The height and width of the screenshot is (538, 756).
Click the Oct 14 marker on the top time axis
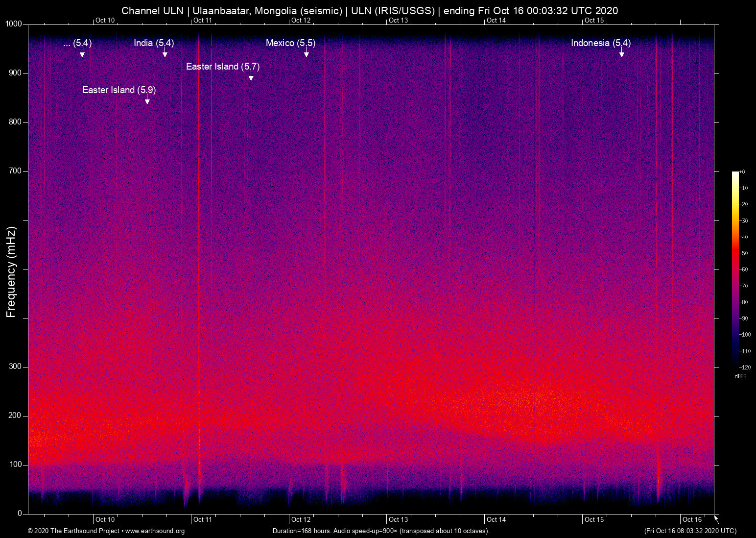click(x=496, y=20)
